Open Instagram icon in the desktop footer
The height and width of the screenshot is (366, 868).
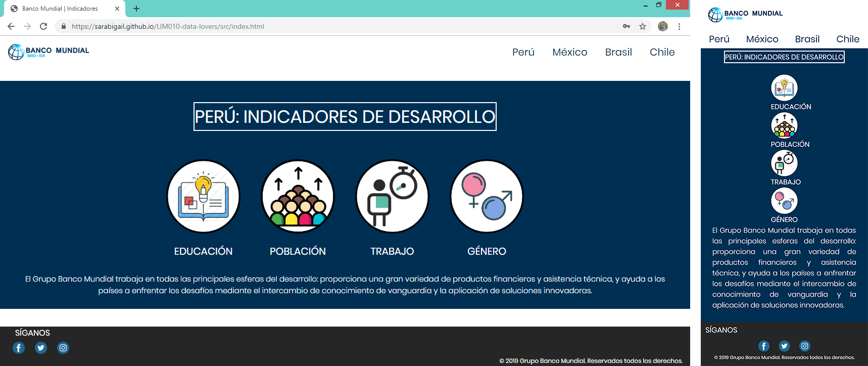click(63, 348)
